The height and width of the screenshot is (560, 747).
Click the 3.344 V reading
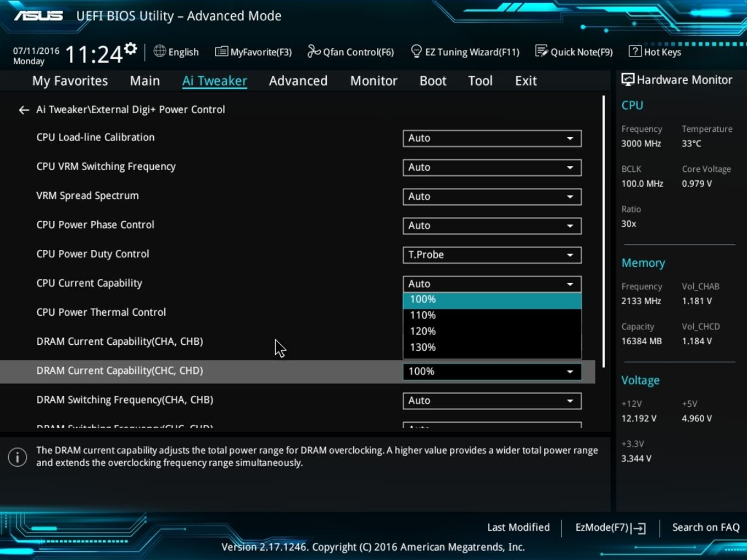636,458
